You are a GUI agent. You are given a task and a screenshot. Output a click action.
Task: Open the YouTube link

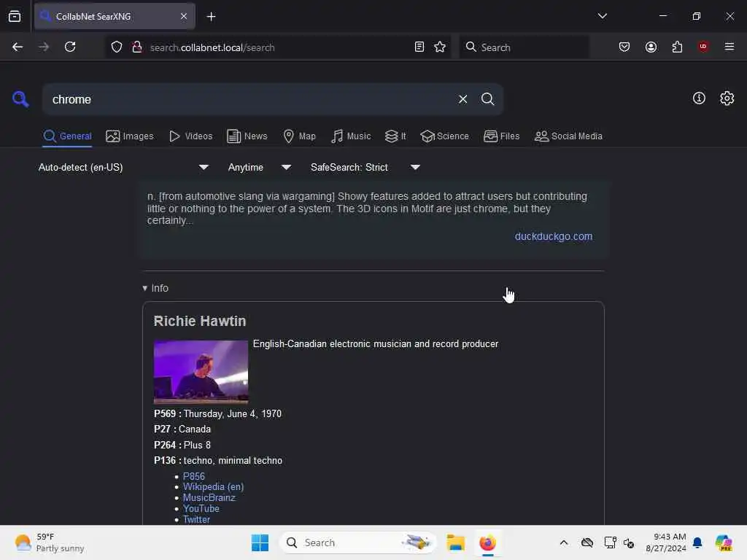(201, 508)
